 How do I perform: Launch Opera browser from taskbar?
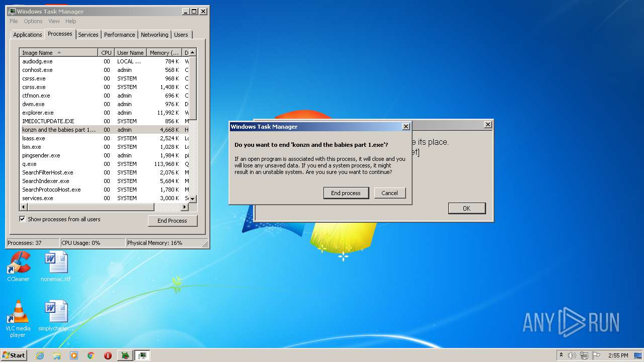(108, 355)
